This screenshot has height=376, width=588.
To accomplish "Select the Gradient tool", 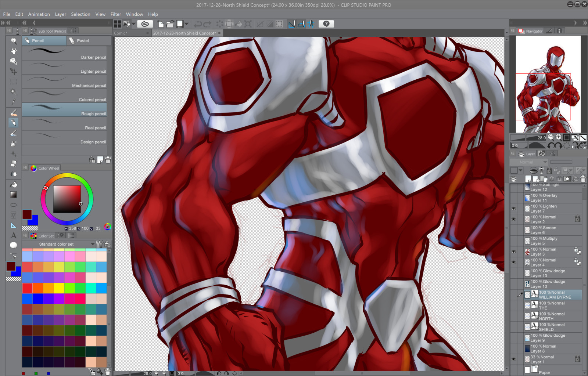I will point(14,195).
